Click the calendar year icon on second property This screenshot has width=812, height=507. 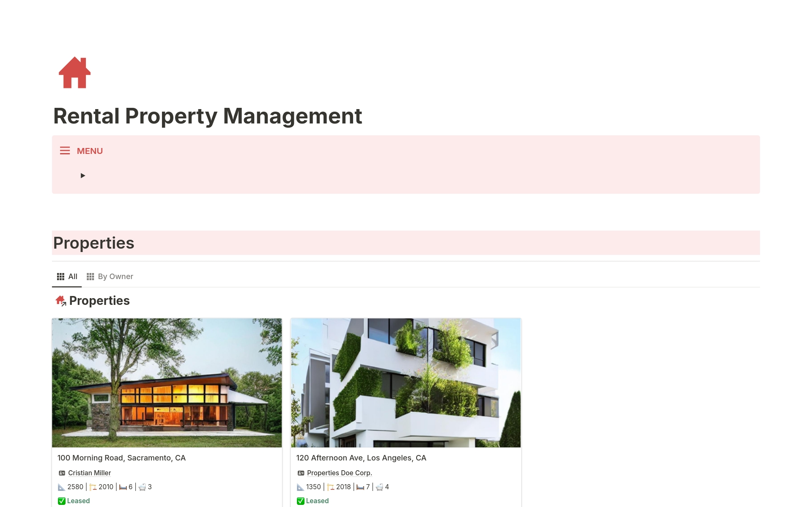[329, 487]
